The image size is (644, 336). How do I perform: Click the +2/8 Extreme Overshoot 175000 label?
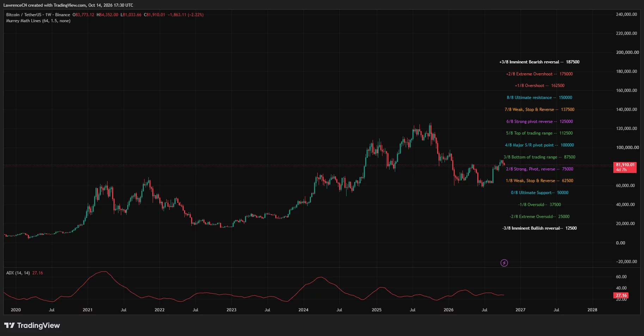pos(539,74)
